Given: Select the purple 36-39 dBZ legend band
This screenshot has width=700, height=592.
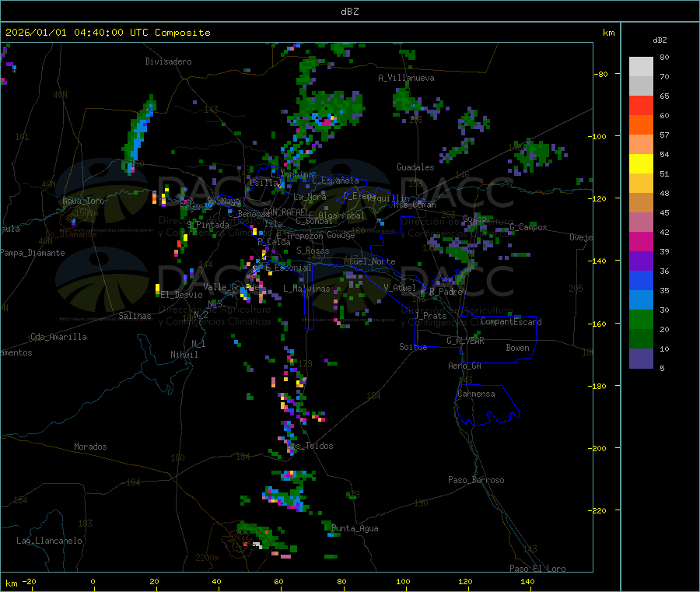Looking at the screenshot, I should coord(641,261).
